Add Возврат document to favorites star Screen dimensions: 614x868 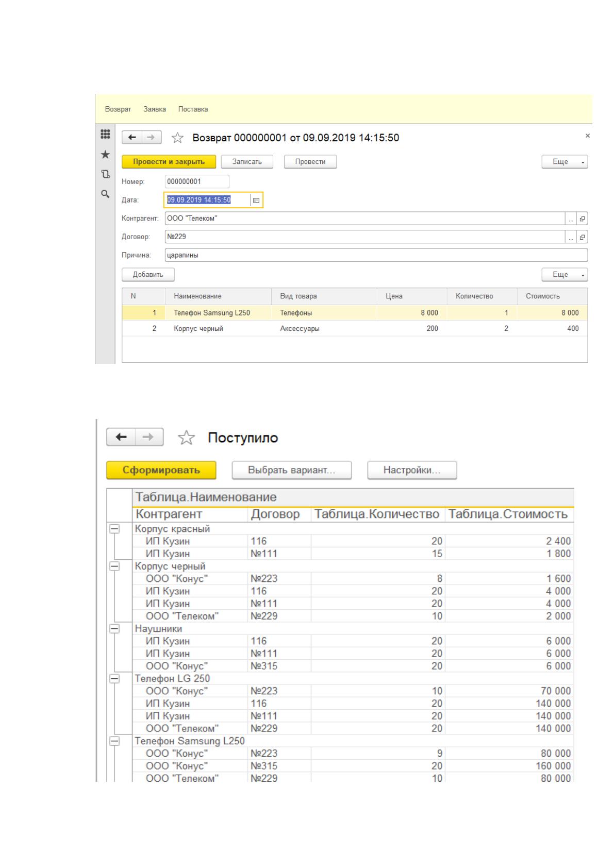177,138
